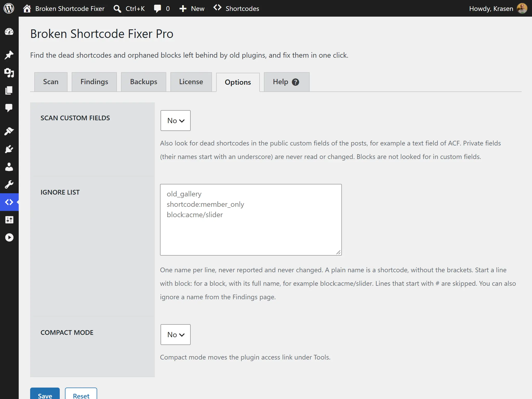The image size is (532, 399).
Task: Open the Comments icon in sidebar
Action: click(x=9, y=108)
